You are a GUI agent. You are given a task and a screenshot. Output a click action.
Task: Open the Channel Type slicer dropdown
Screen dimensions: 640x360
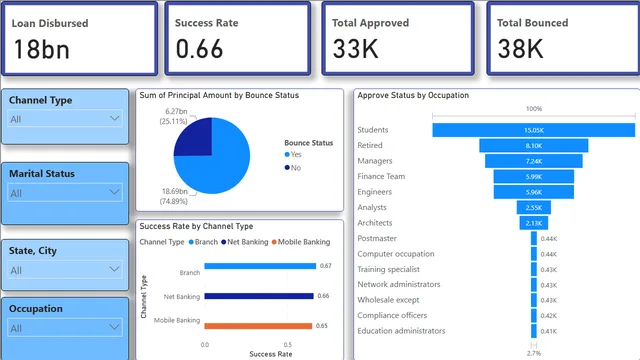(65, 119)
